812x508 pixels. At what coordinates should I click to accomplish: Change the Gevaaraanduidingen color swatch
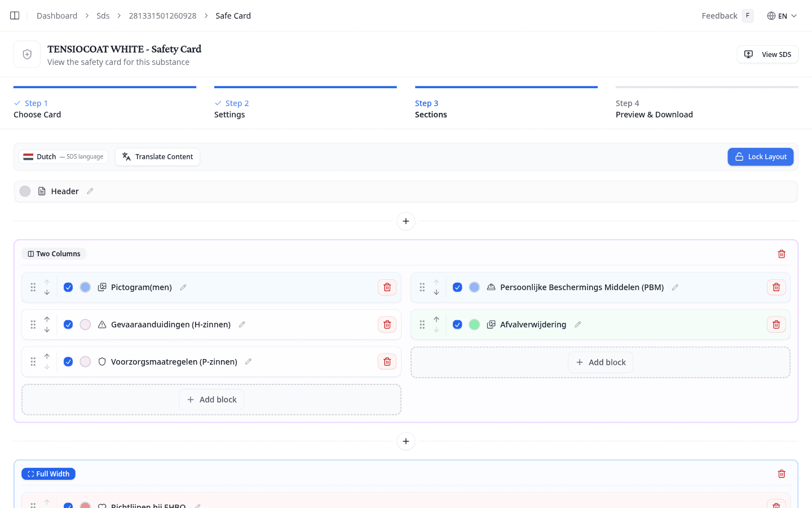click(85, 325)
